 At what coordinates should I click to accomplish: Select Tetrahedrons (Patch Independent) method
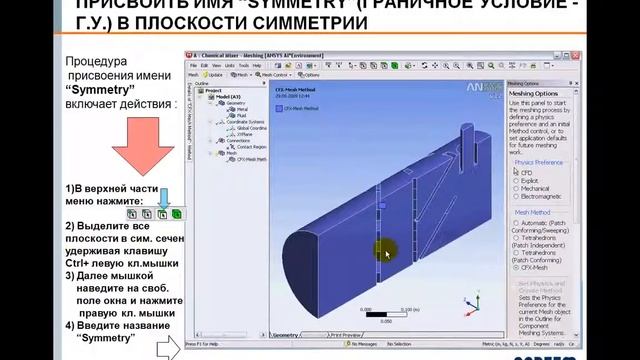coord(516,238)
